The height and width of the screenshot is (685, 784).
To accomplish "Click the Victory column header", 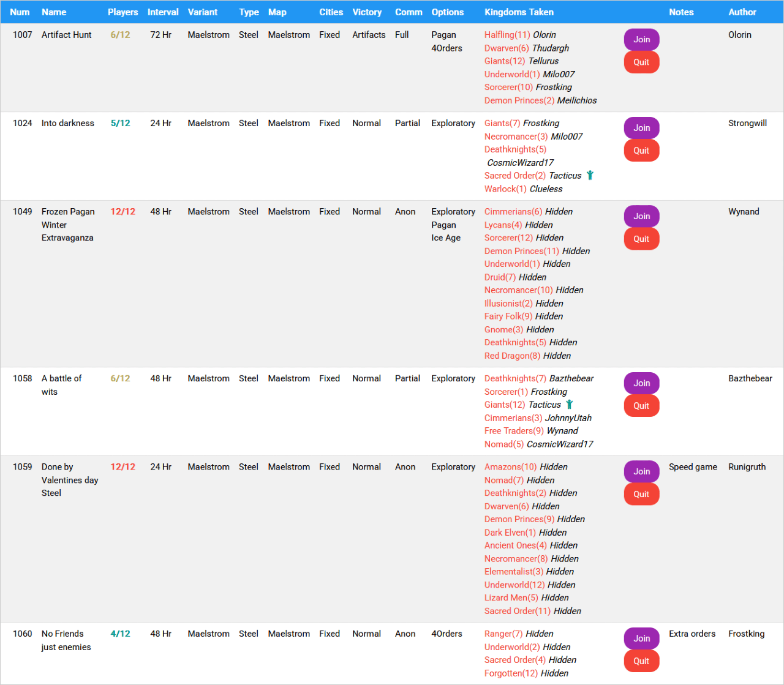I will pos(367,12).
